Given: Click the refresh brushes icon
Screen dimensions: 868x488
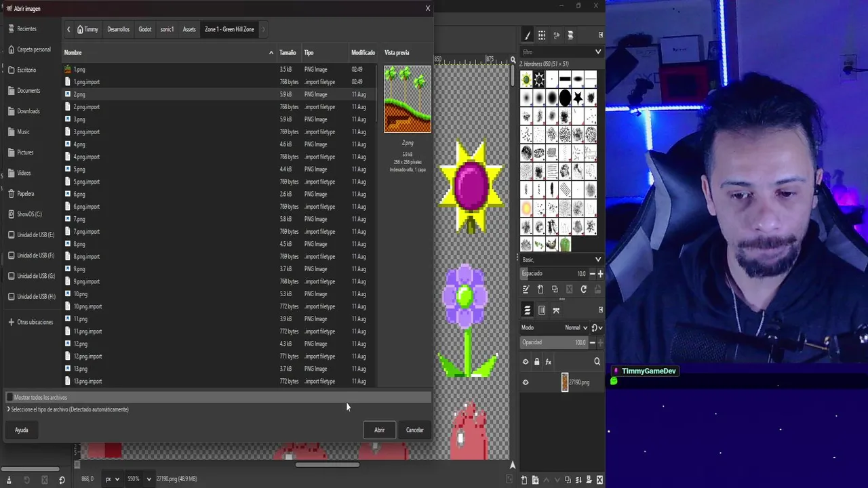Looking at the screenshot, I should pyautogui.click(x=583, y=289).
